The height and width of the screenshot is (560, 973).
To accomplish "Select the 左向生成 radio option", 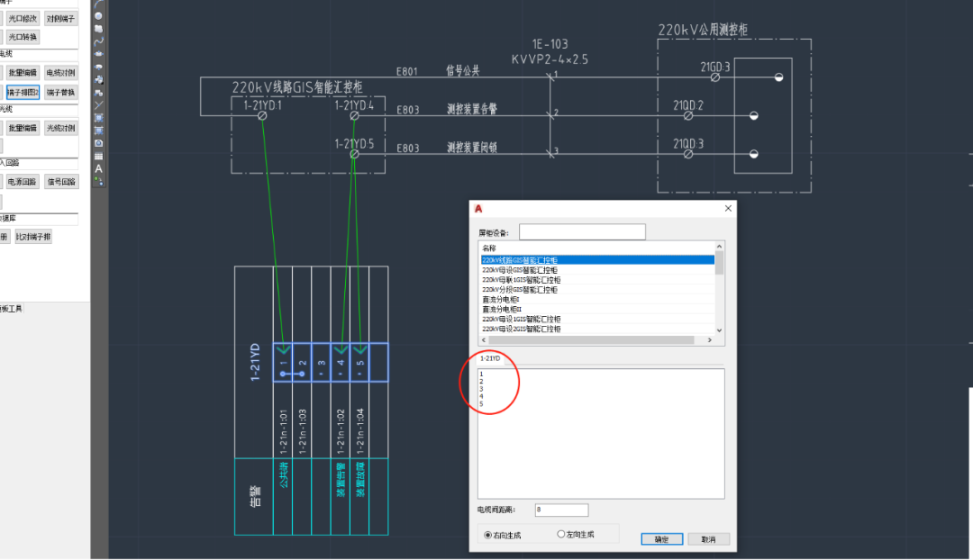I will pos(561,534).
